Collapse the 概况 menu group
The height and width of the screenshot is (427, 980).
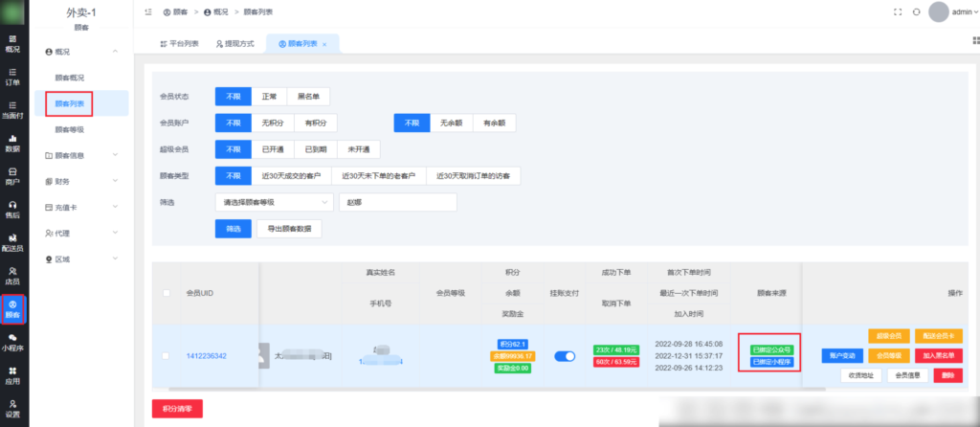pyautogui.click(x=82, y=52)
